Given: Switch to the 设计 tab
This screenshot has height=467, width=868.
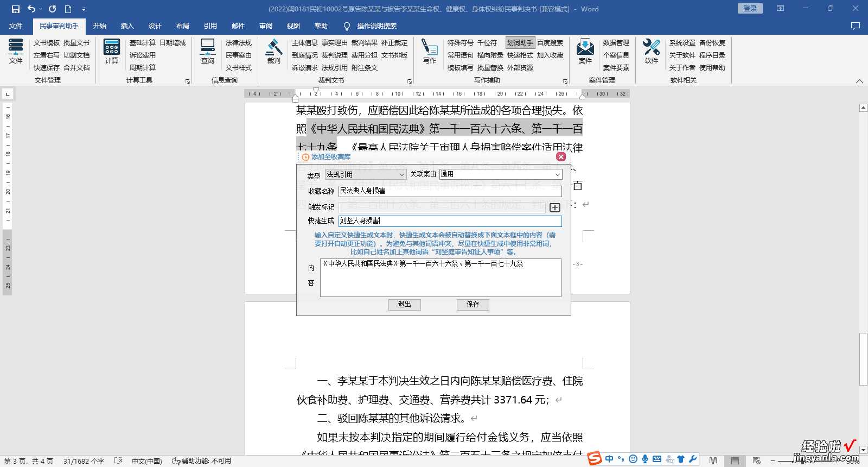Looking at the screenshot, I should [x=155, y=26].
